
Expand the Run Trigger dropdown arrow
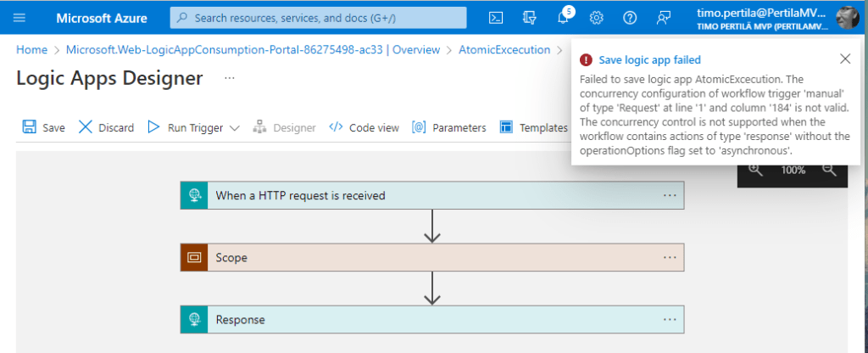click(x=235, y=128)
